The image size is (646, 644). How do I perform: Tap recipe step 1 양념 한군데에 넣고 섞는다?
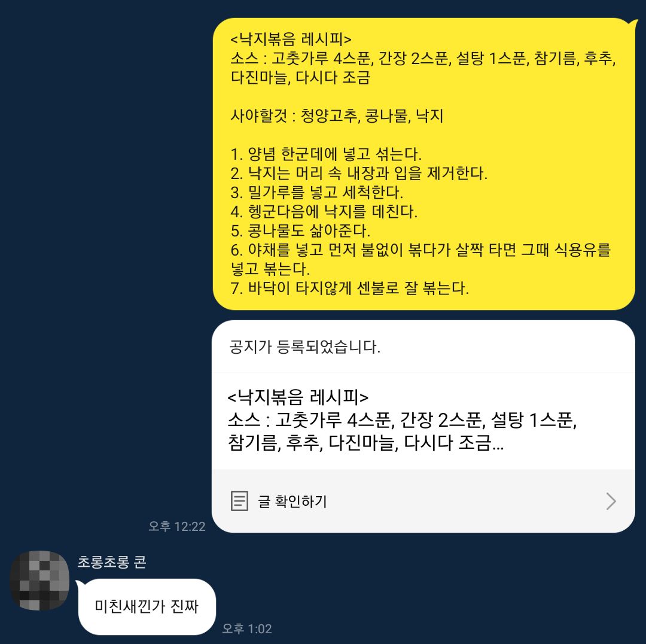326,154
